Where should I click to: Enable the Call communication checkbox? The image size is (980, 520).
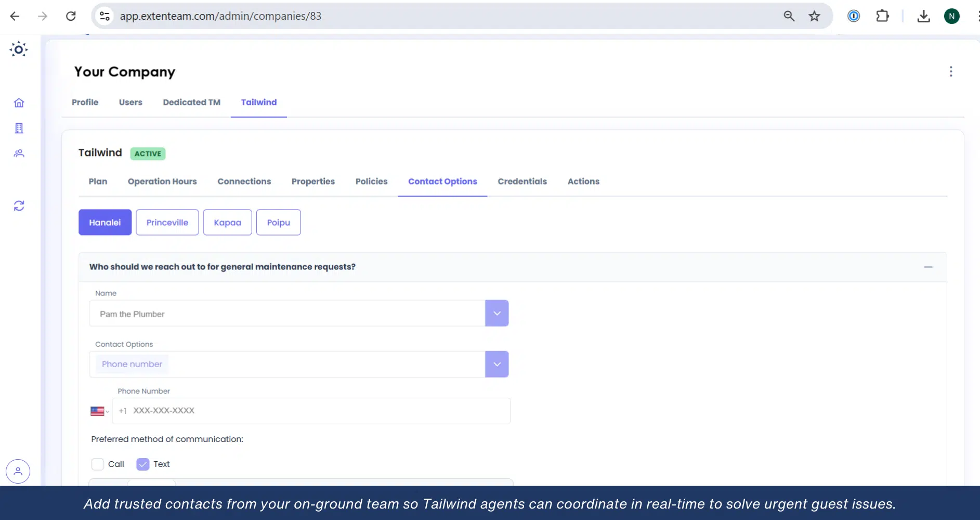[x=98, y=464]
